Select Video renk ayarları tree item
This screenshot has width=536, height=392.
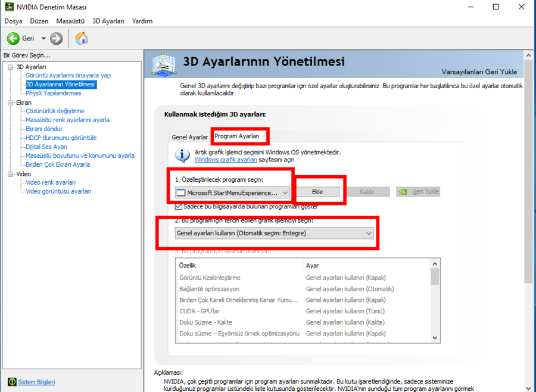(x=51, y=182)
